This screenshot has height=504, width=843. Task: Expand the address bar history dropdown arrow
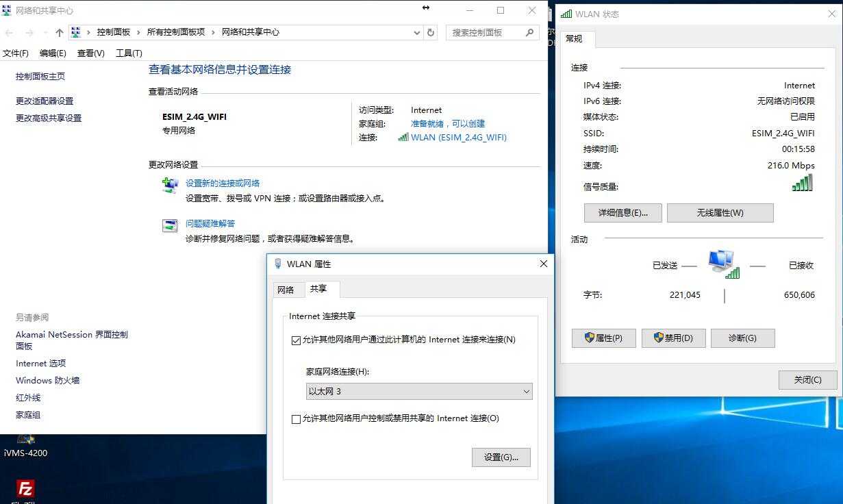coord(416,32)
